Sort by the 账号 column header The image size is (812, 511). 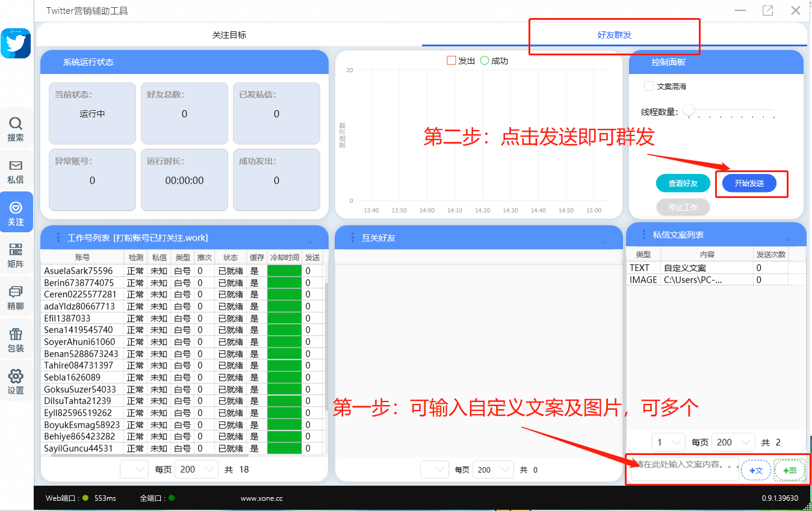(x=82, y=257)
